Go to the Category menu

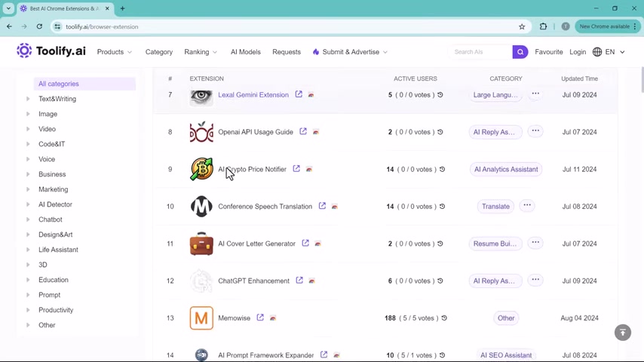pos(159,52)
